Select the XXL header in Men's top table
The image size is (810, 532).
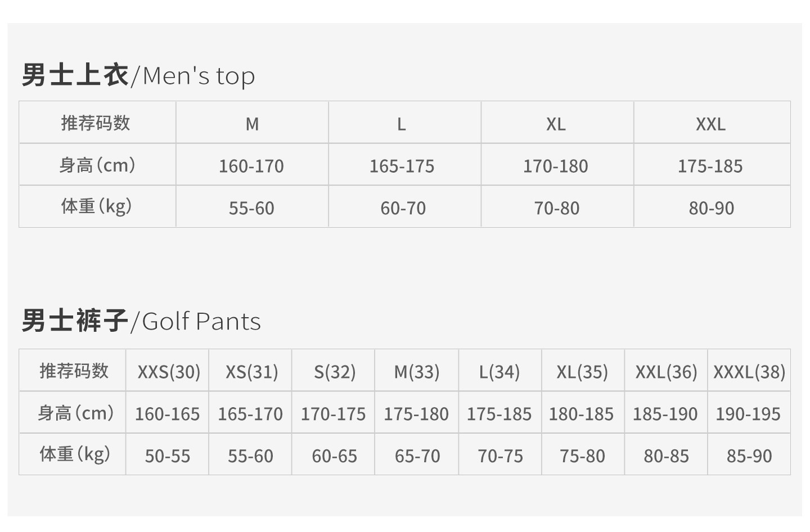(712, 123)
